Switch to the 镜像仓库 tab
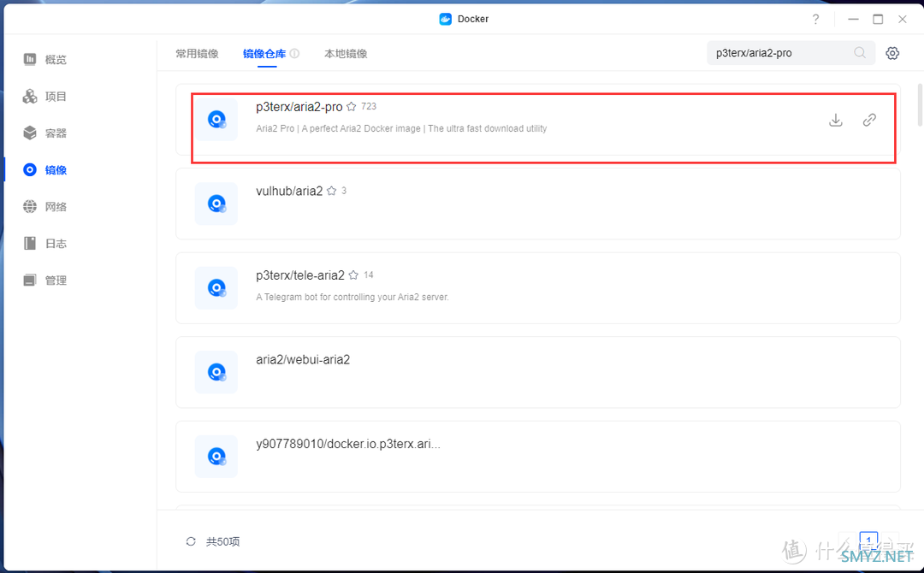 tap(264, 54)
